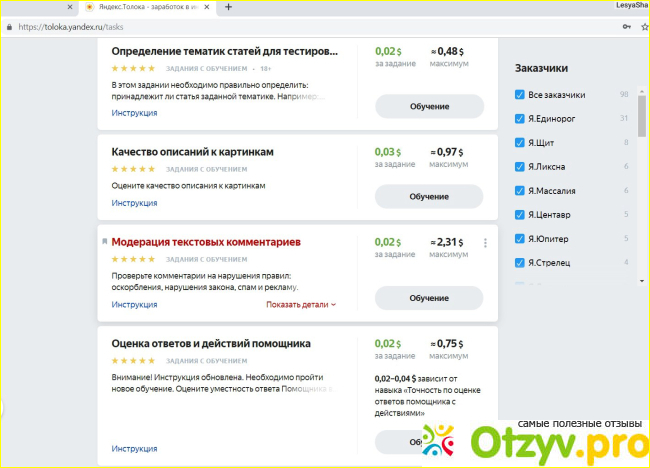The width and height of the screenshot is (650, 468).
Task: Uncheck the Я.Единорог requester filter
Action: tap(519, 119)
